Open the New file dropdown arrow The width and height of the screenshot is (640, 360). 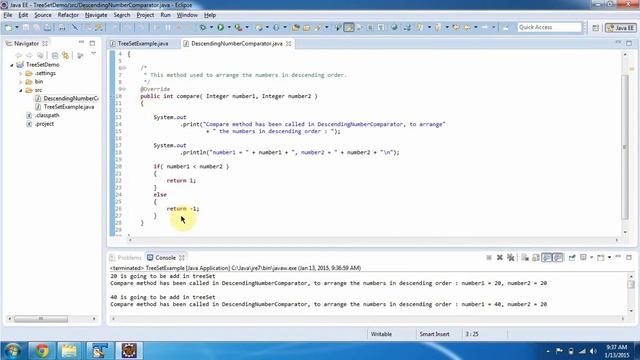17,27
